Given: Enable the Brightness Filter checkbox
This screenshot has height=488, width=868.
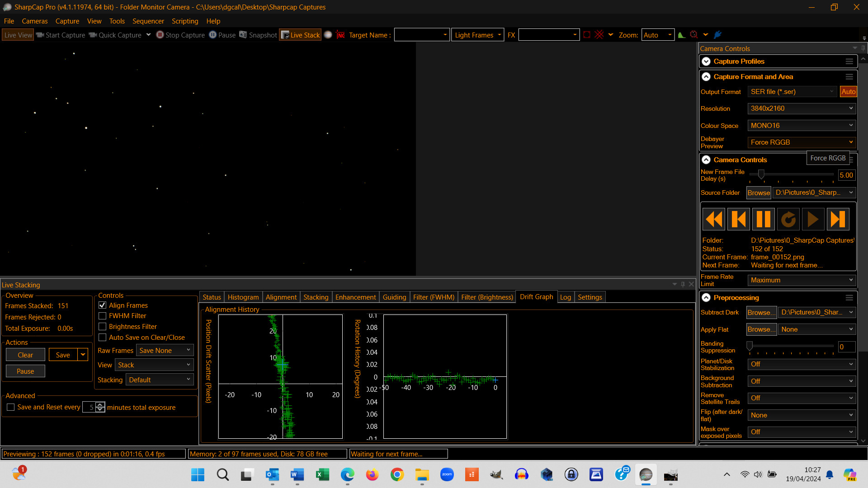Looking at the screenshot, I should click(102, 327).
